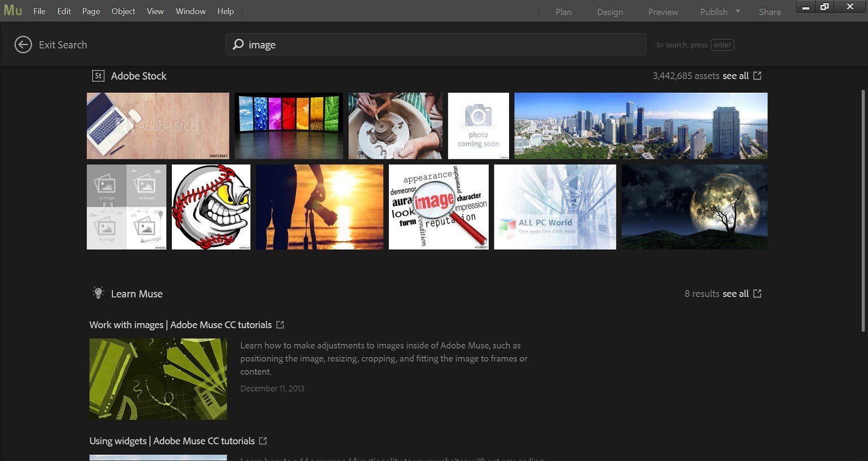This screenshot has height=461, width=868.
Task: Click the external-link icon next to Adobe Stock 'see all'
Action: point(757,75)
